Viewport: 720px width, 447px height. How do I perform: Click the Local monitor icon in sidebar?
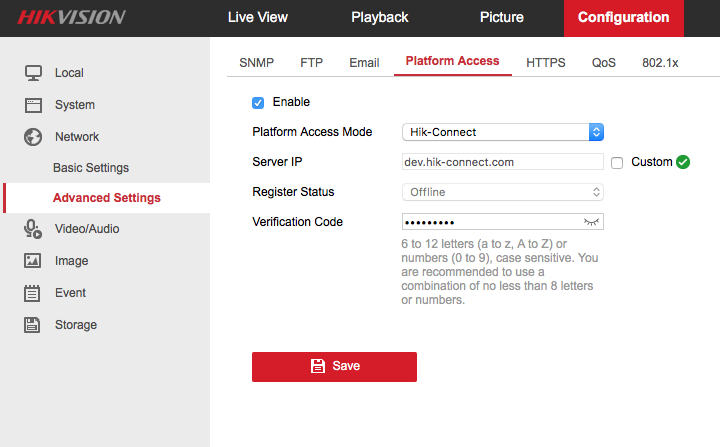[x=33, y=73]
